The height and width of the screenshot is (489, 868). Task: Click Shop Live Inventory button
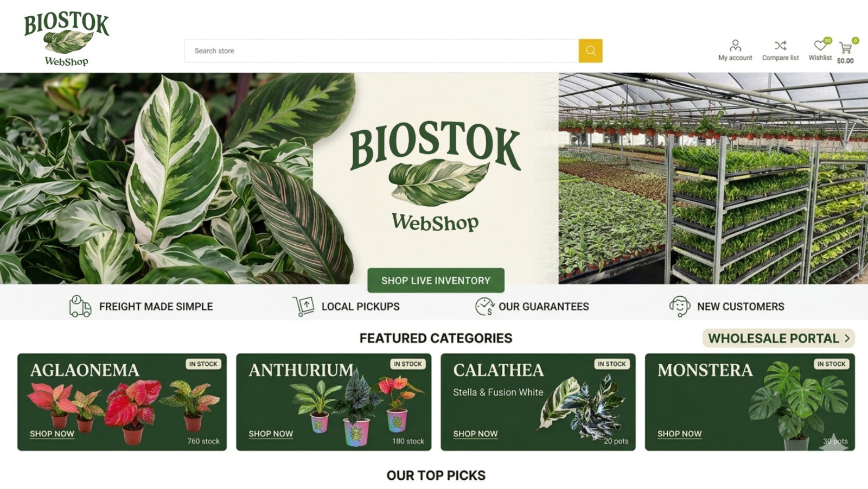tap(436, 281)
